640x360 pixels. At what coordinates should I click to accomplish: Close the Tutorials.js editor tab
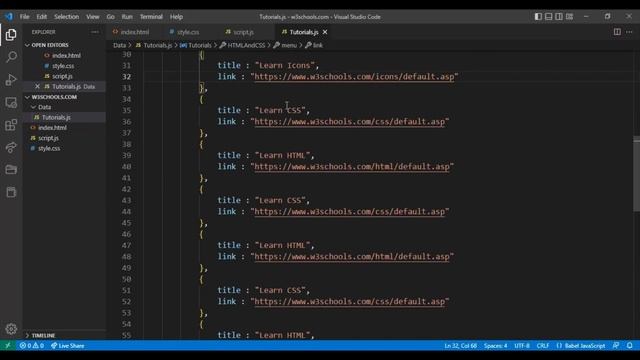tap(325, 32)
